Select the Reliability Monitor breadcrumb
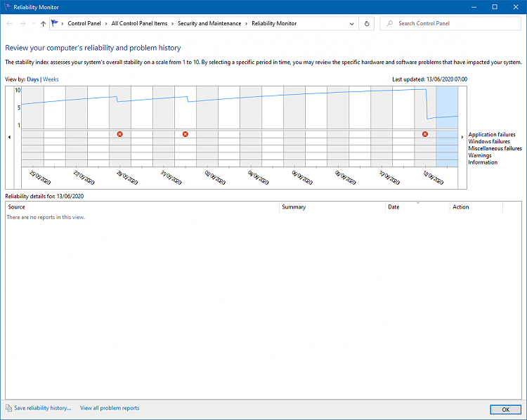 (274, 23)
